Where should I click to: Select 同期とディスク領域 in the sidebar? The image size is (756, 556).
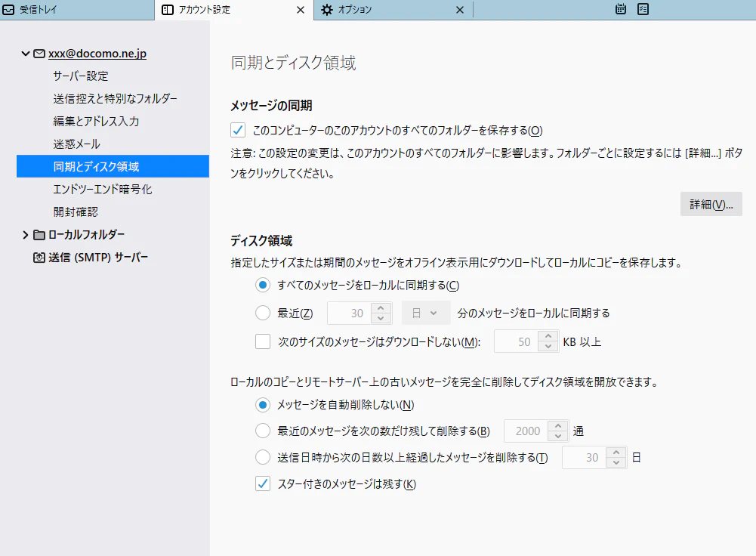point(113,166)
